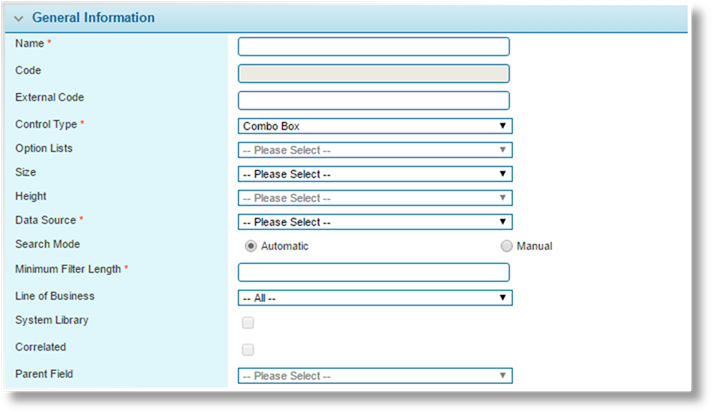Click the Control Type label
The image size is (712, 412).
pos(46,124)
